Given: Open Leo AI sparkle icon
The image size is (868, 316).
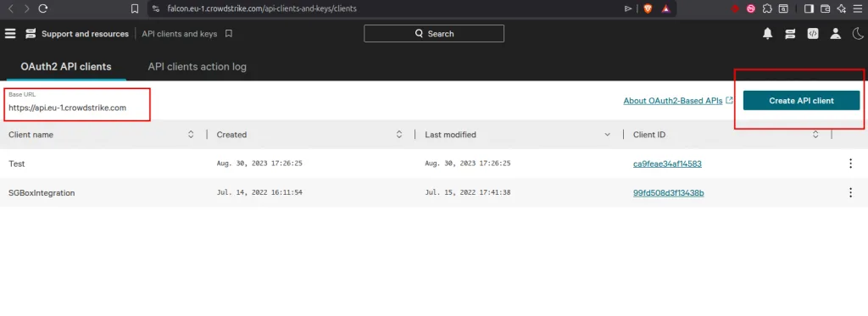Looking at the screenshot, I should (842, 8).
